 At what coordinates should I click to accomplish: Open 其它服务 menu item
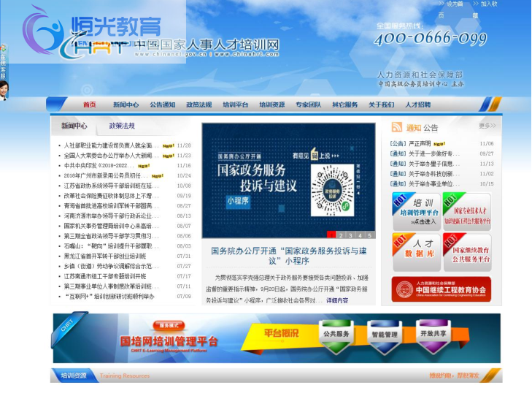point(344,104)
